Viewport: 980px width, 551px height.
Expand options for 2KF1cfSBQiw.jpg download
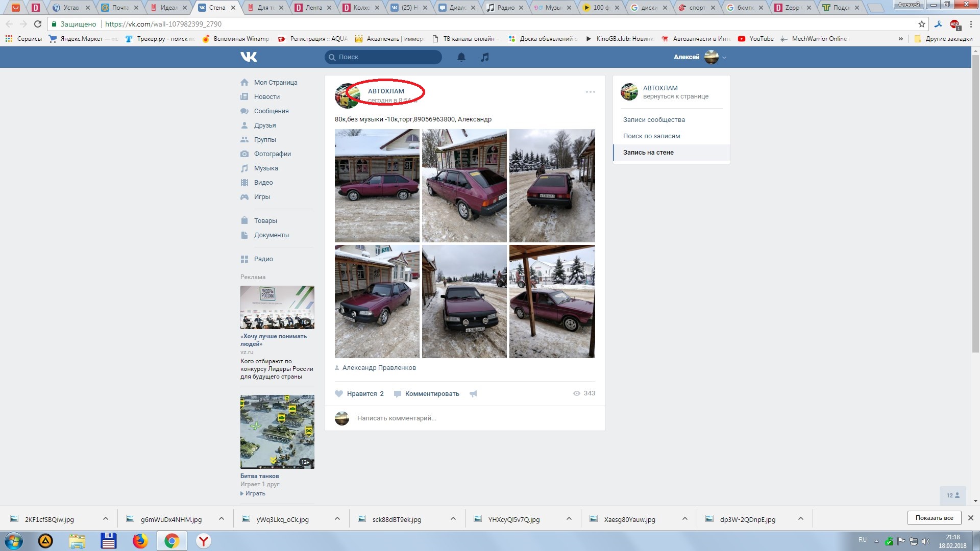[105, 519]
